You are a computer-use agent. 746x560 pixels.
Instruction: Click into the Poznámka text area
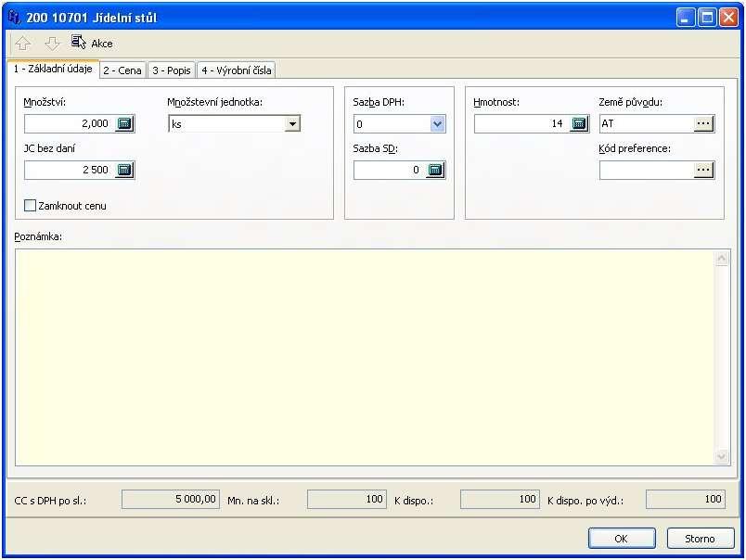pos(365,357)
